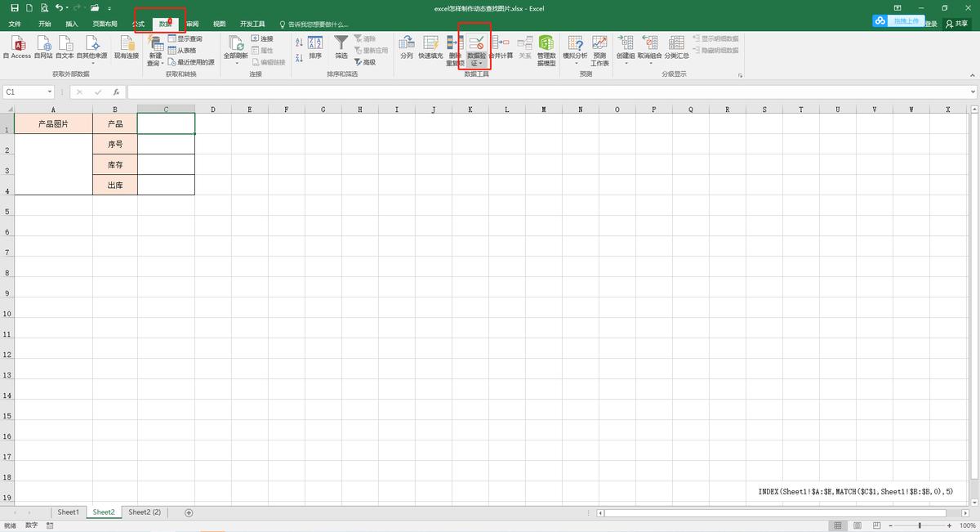Viewport: 980px width, 532px height.
Task: Switch to Sheet1 worksheet tab
Action: pyautogui.click(x=69, y=512)
